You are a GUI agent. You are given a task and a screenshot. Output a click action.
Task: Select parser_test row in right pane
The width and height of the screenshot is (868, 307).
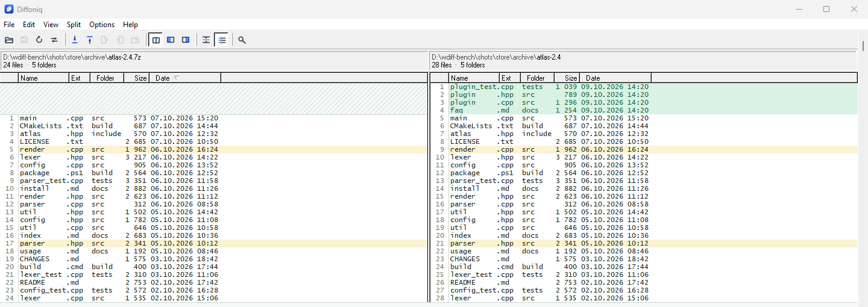coord(643,181)
